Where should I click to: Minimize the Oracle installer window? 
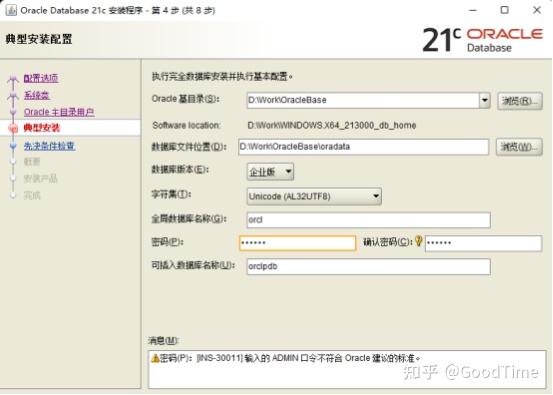click(473, 10)
